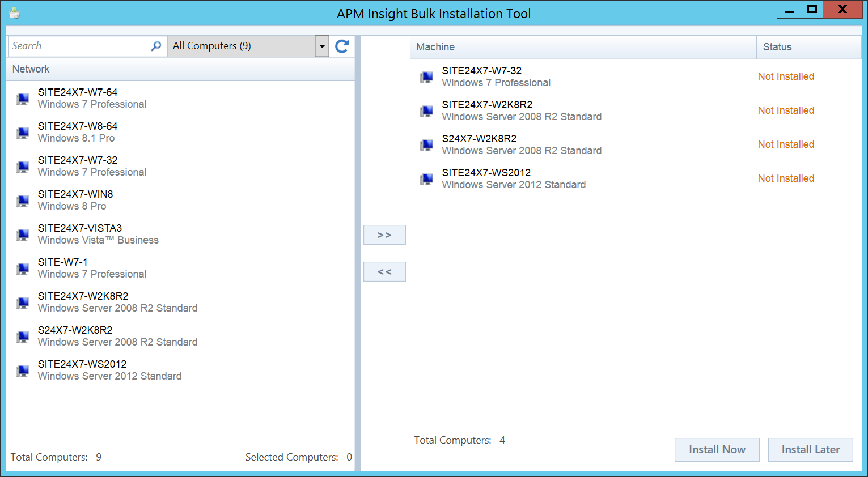Viewport: 868px width, 477px height.
Task: Click computer icon beside SITE-W7-1 in Network list
Action: pyautogui.click(x=23, y=269)
